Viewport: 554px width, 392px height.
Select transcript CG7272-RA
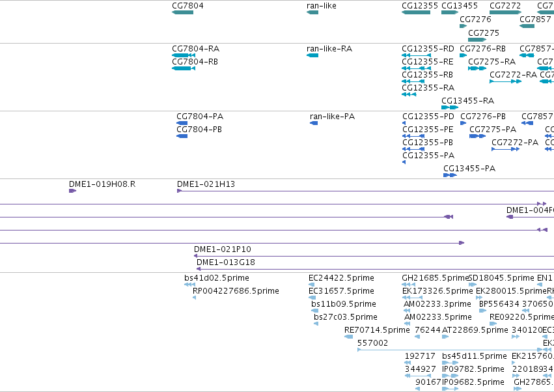point(514,75)
